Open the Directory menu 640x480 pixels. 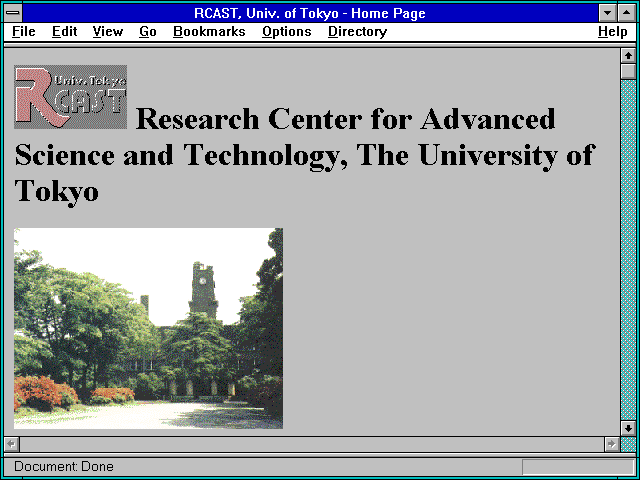(358, 32)
